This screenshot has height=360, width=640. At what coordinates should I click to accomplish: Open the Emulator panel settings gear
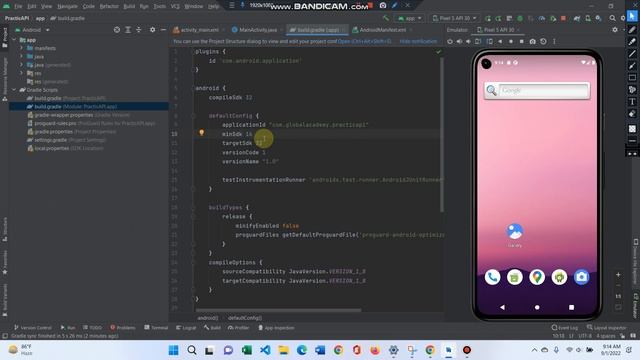[615, 30]
